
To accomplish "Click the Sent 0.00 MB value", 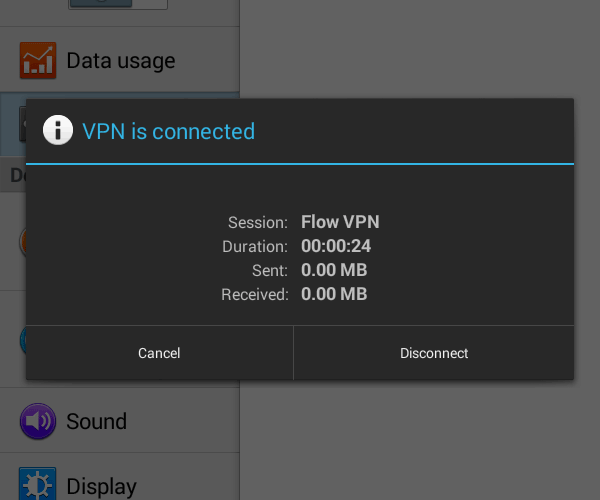I will pyautogui.click(x=334, y=270).
